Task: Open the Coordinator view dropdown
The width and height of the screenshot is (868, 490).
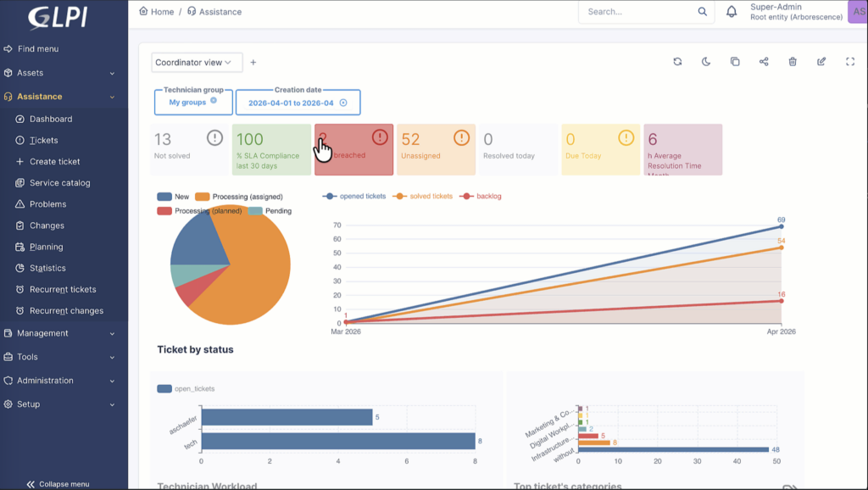Action: point(197,63)
